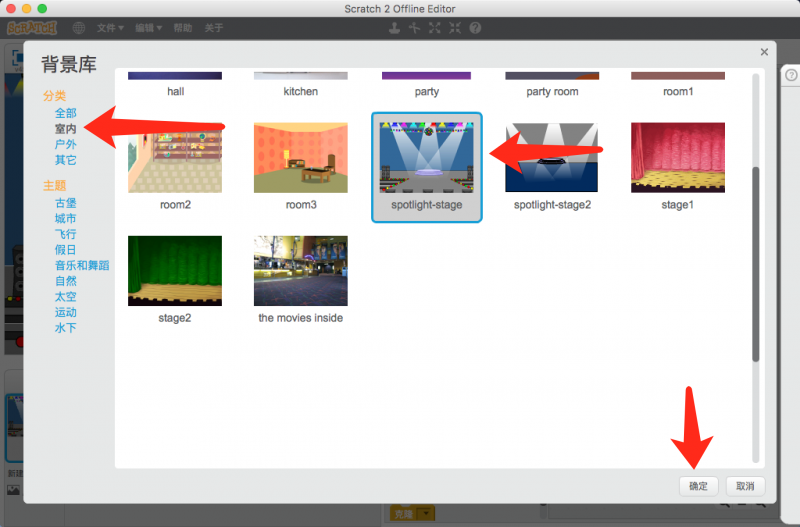This screenshot has height=527, width=800.
Task: Click the kitchen backdrop label
Action: pyautogui.click(x=301, y=92)
